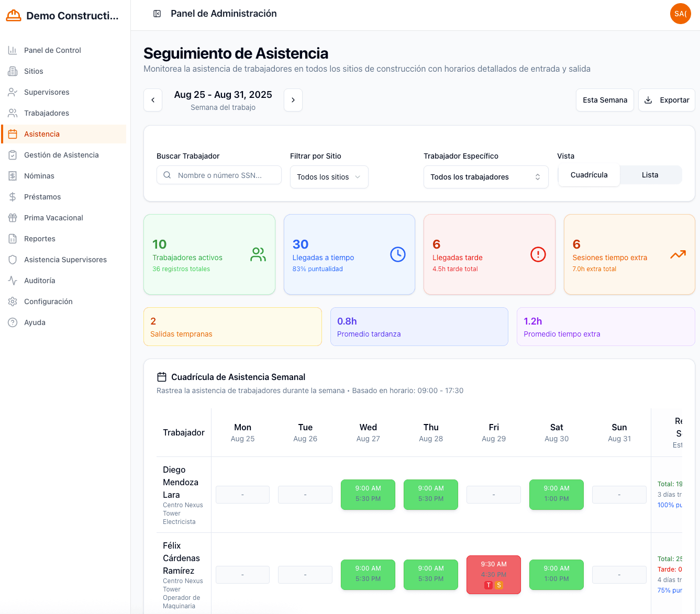Switch view to Lista
The height and width of the screenshot is (614, 700).
[x=650, y=175]
